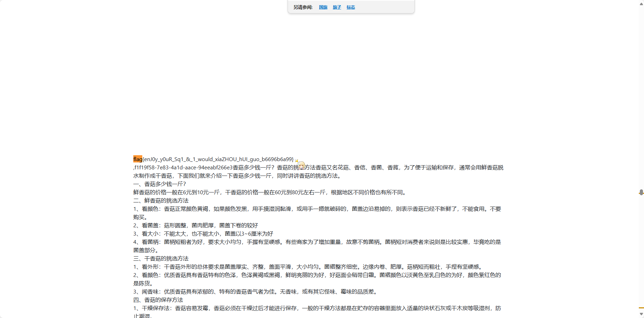This screenshot has width=644, height=318.
Task: Click the line starting "3、闻香味"
Action: [x=256, y=291]
